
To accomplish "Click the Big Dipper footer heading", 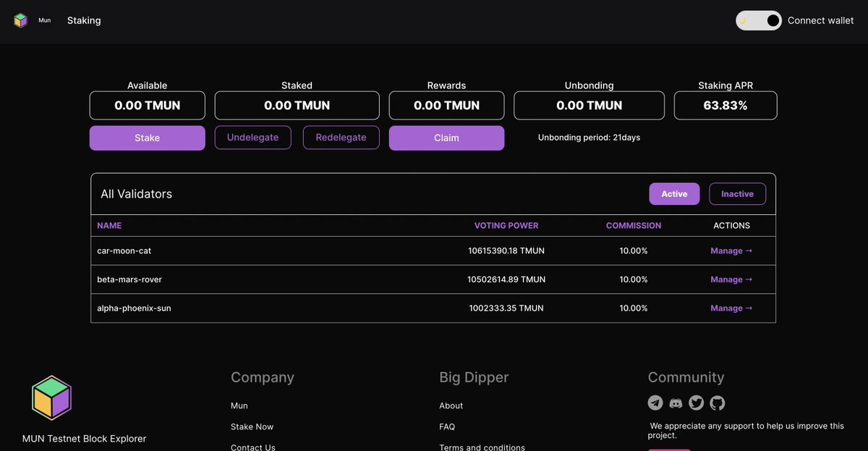I will [x=474, y=378].
